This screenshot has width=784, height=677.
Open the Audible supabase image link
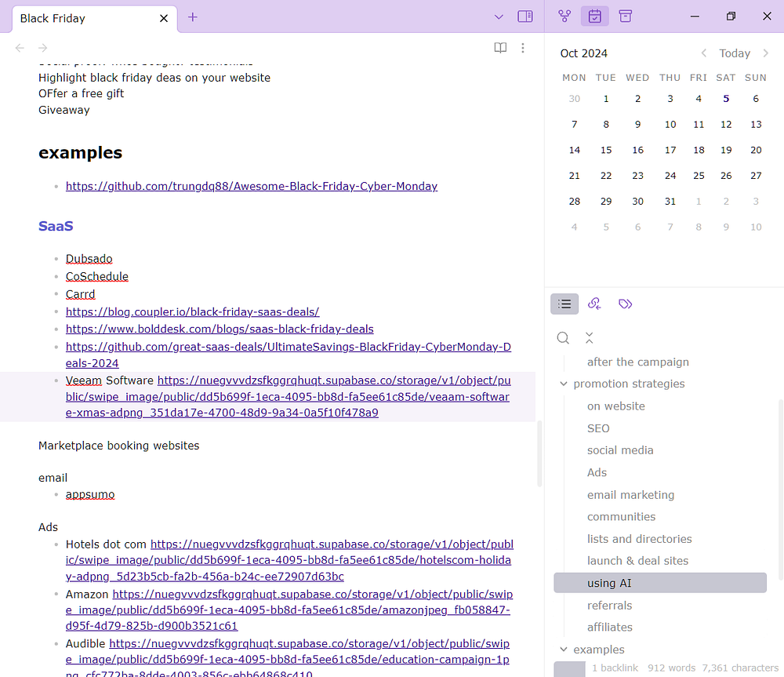click(288, 660)
